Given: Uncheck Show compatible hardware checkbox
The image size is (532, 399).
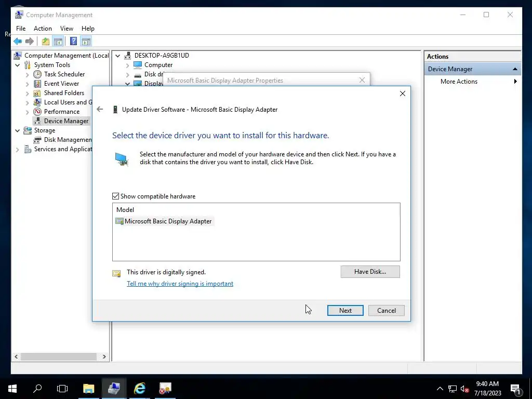Looking at the screenshot, I should tap(116, 196).
